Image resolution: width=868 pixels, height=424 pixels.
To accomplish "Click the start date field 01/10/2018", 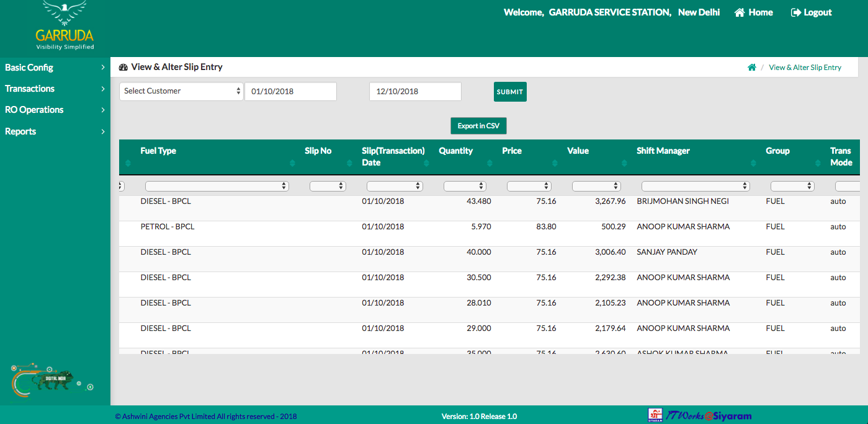I will pyautogui.click(x=290, y=91).
